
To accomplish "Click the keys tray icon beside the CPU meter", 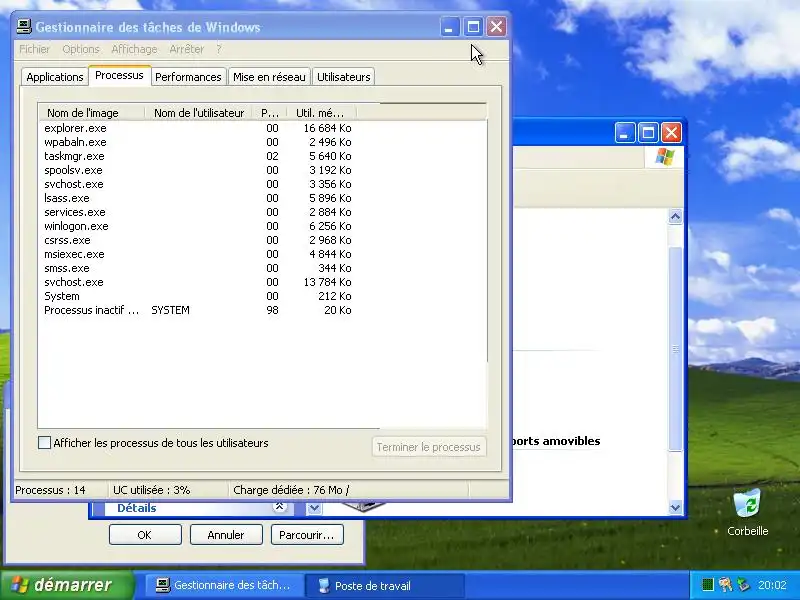I will click(725, 585).
